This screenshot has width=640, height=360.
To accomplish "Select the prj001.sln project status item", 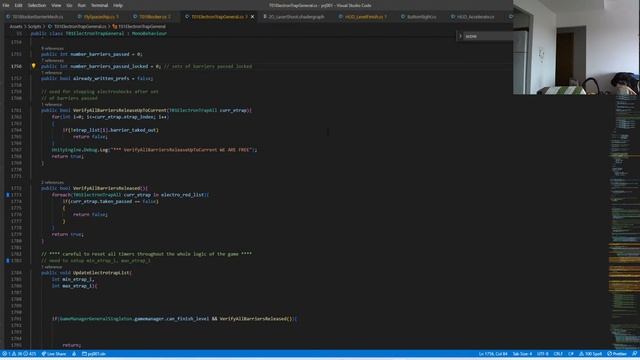I will 94,354.
